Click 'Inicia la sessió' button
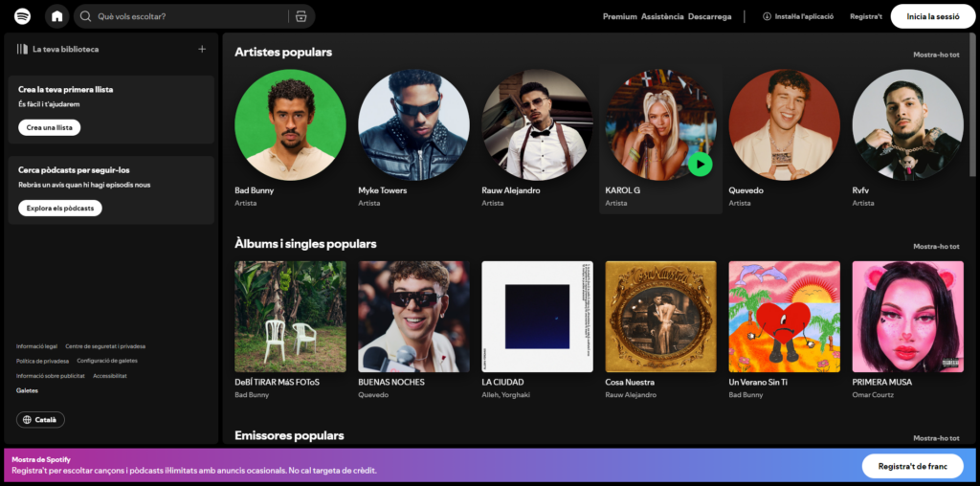Screen dimensions: 980x486 pos(932,17)
